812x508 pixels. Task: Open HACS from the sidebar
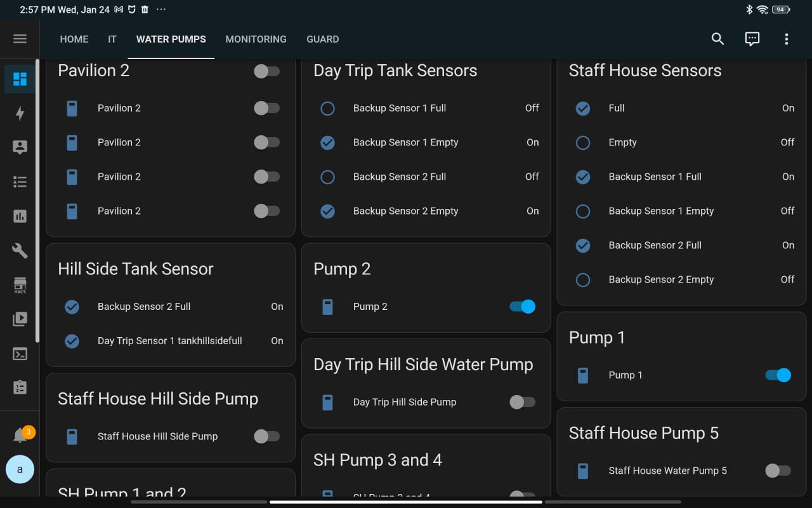20,284
